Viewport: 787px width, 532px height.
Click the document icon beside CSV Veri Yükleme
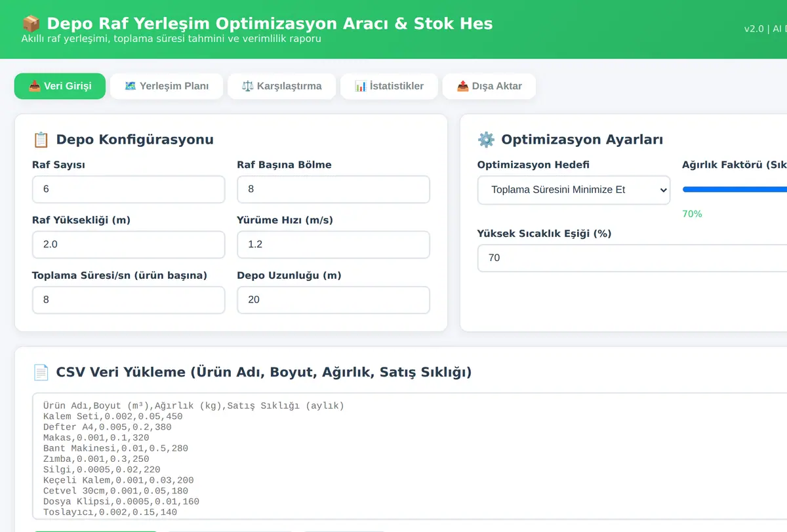tap(41, 372)
